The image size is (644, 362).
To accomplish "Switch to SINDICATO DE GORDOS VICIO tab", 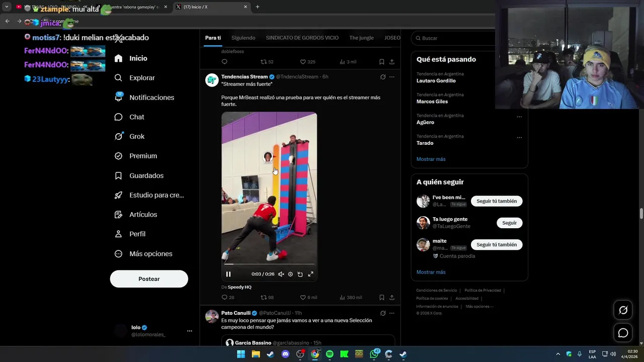I will click(302, 38).
